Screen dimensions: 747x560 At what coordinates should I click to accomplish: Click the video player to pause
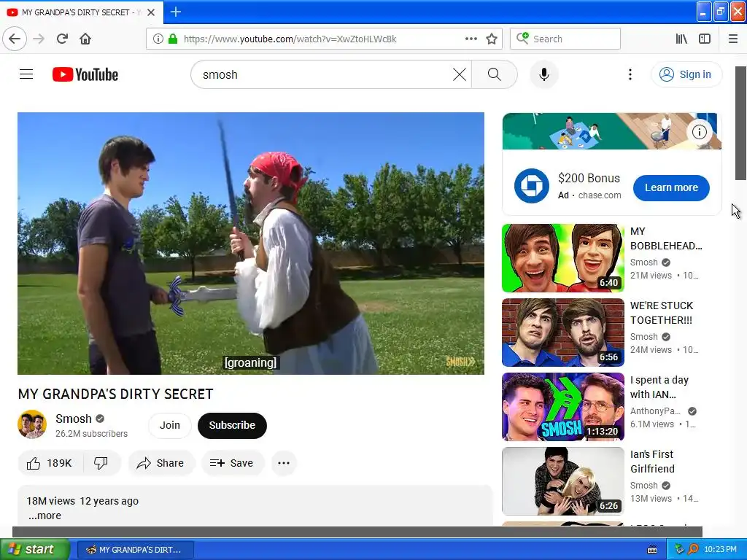click(251, 244)
